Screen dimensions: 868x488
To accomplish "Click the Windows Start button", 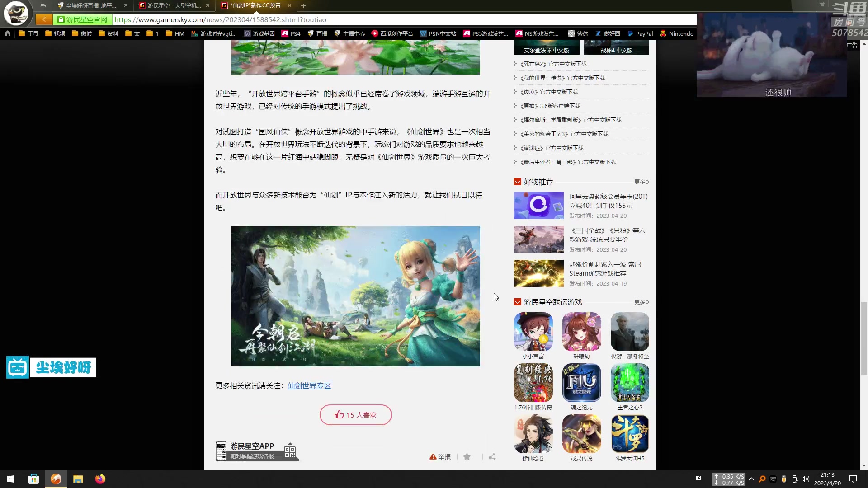I will (11, 479).
